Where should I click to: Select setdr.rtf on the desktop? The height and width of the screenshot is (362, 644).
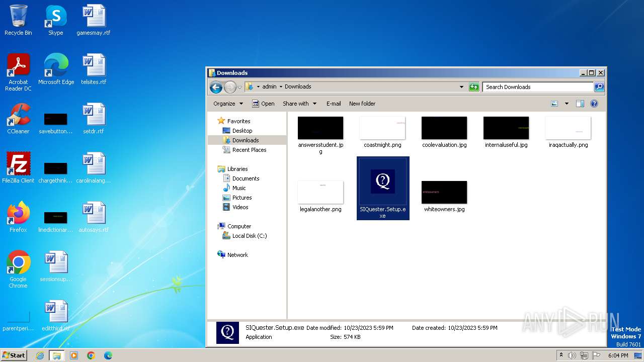(94, 119)
